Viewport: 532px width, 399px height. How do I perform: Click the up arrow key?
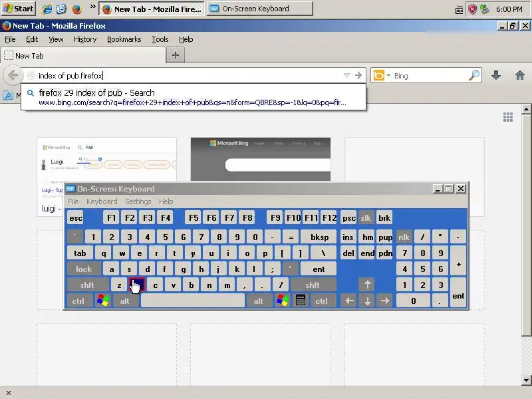tap(368, 285)
